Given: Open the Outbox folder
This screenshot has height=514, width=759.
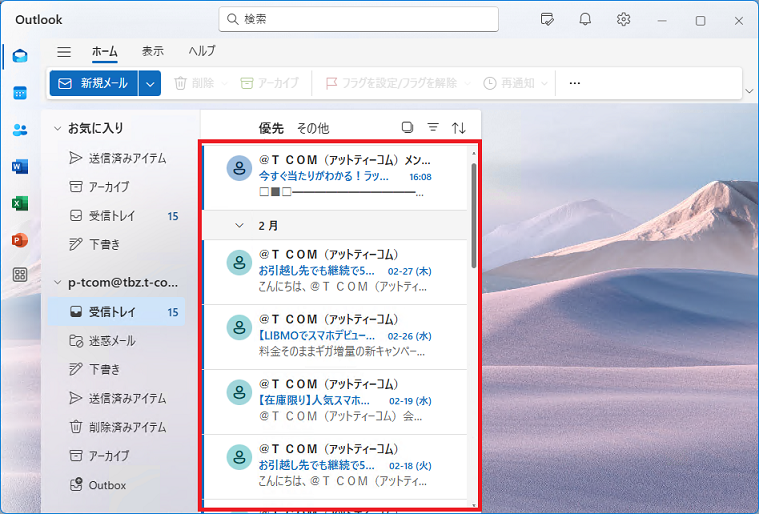Looking at the screenshot, I should pos(117,485).
